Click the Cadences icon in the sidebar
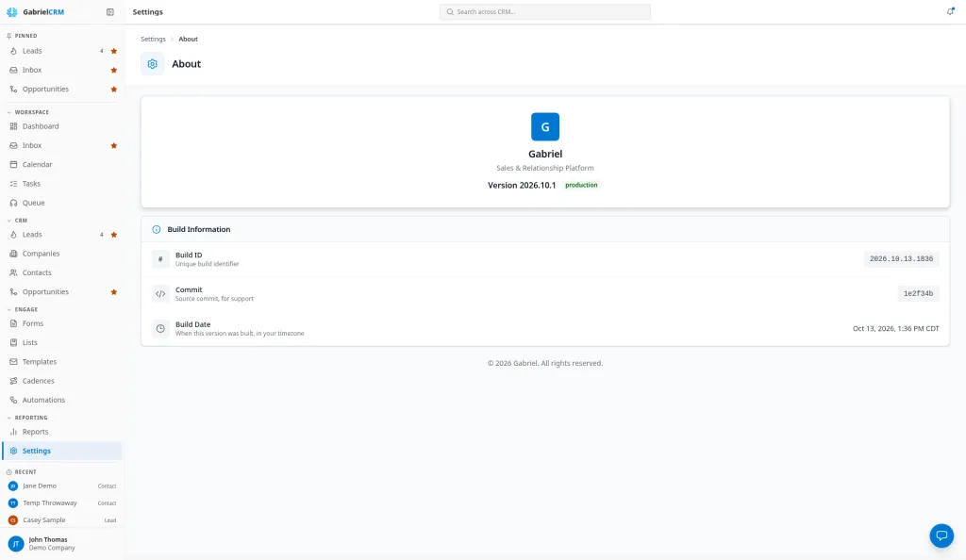This screenshot has width=966, height=560. [13, 381]
